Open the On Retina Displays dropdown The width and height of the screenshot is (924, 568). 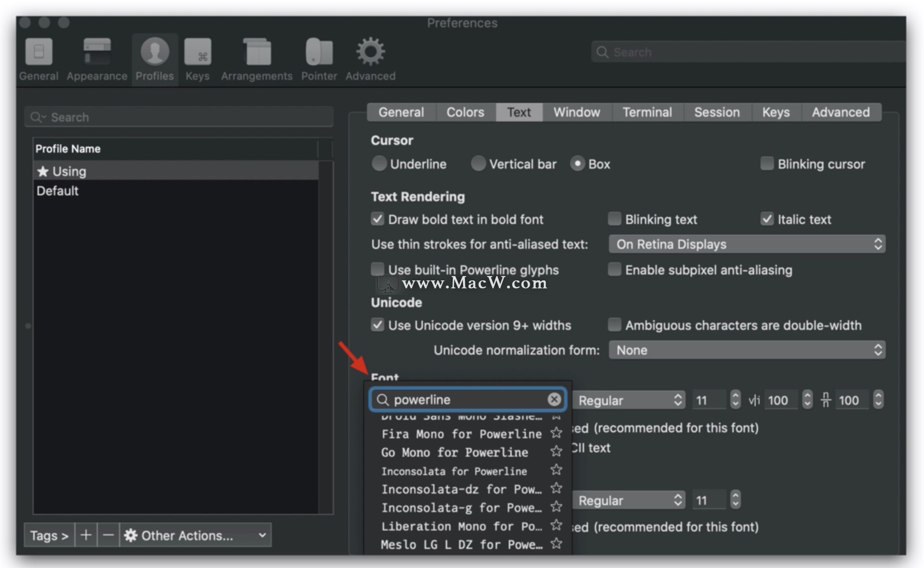click(746, 244)
